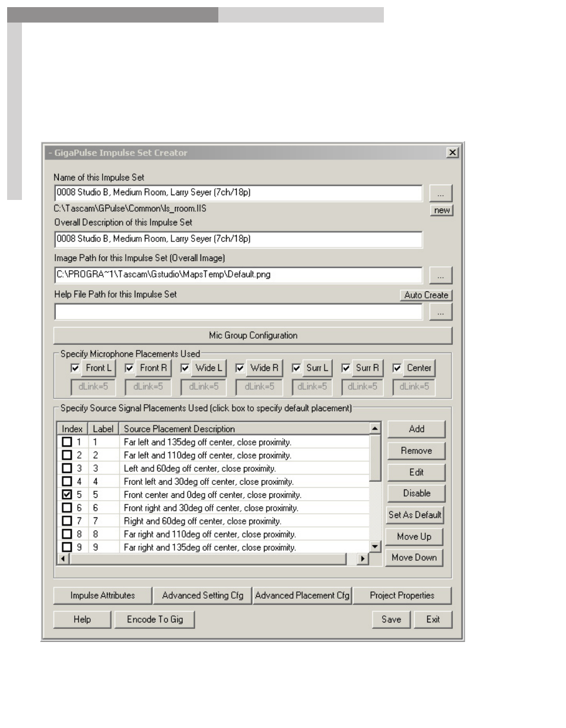Check the default box for index 7
Viewport: 566px width, 728px height.
point(67,520)
